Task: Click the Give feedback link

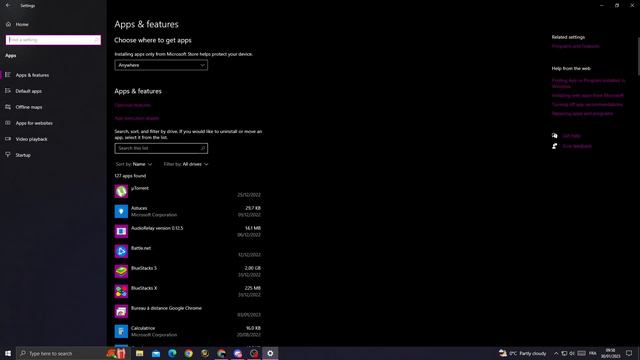Action: pos(577,146)
